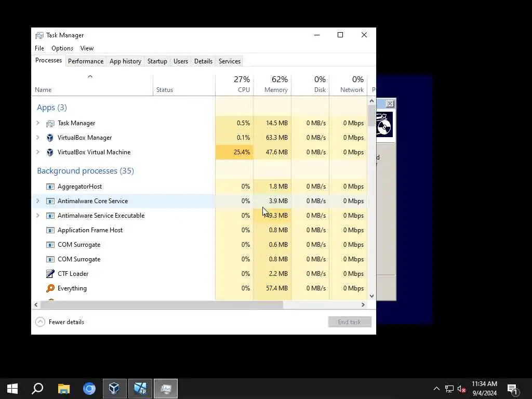Click the Task Manager taskbar button
This screenshot has width=532, height=399.
[166, 389]
